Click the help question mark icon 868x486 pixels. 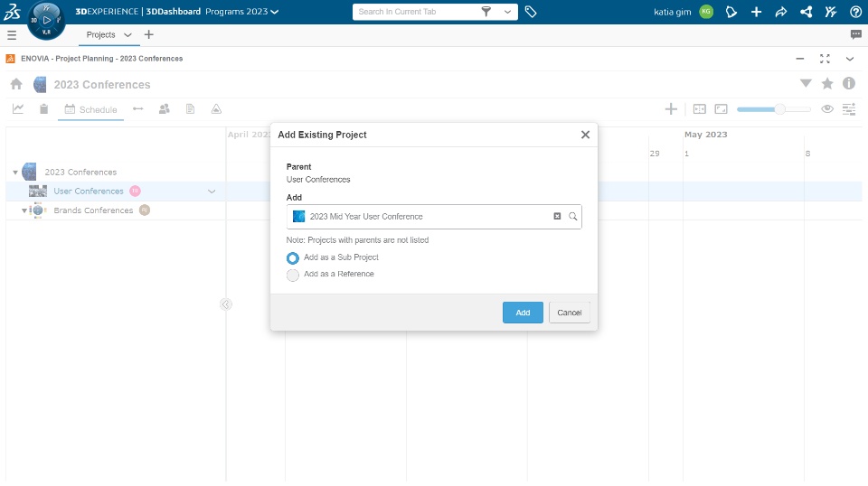[855, 12]
